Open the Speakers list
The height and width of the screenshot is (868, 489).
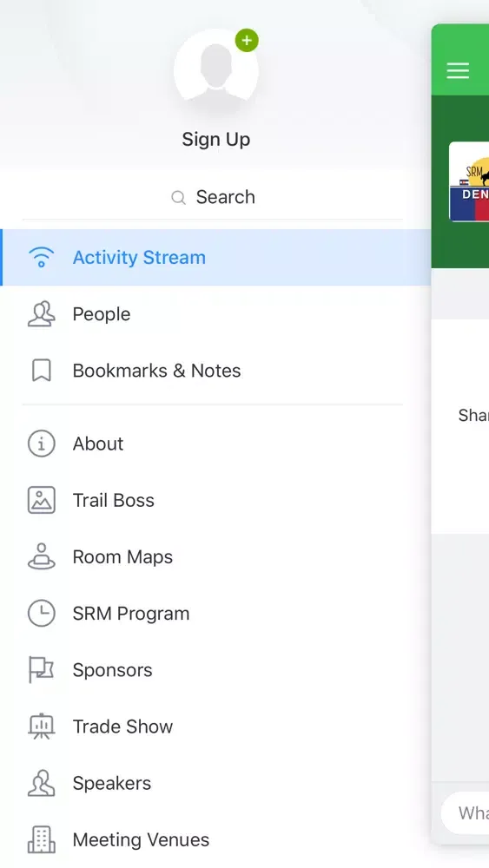click(x=215, y=783)
